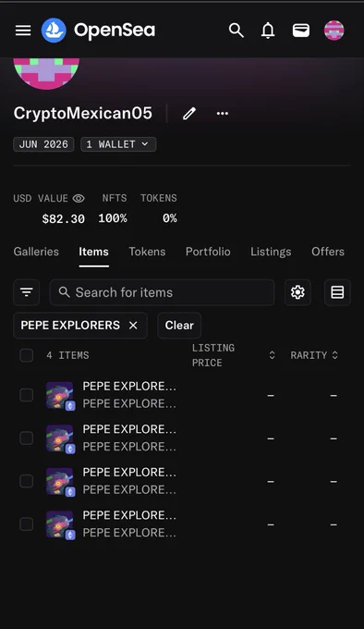Viewport: 364px width, 629px height.
Task: Open the profile avatar in header
Action: 334,31
